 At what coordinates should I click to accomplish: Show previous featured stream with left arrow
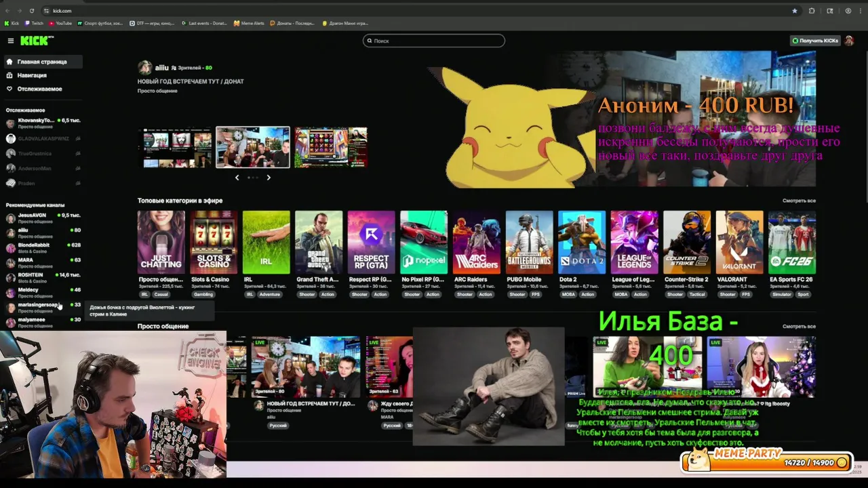tap(237, 178)
